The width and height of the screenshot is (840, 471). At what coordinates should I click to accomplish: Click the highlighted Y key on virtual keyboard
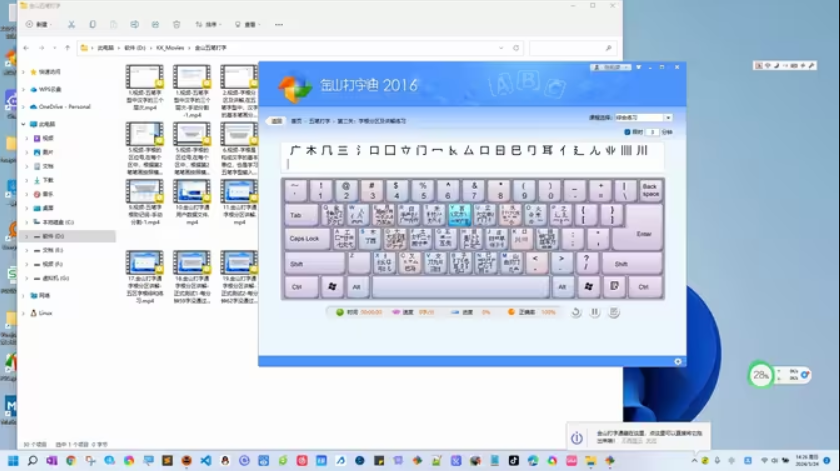click(x=460, y=215)
